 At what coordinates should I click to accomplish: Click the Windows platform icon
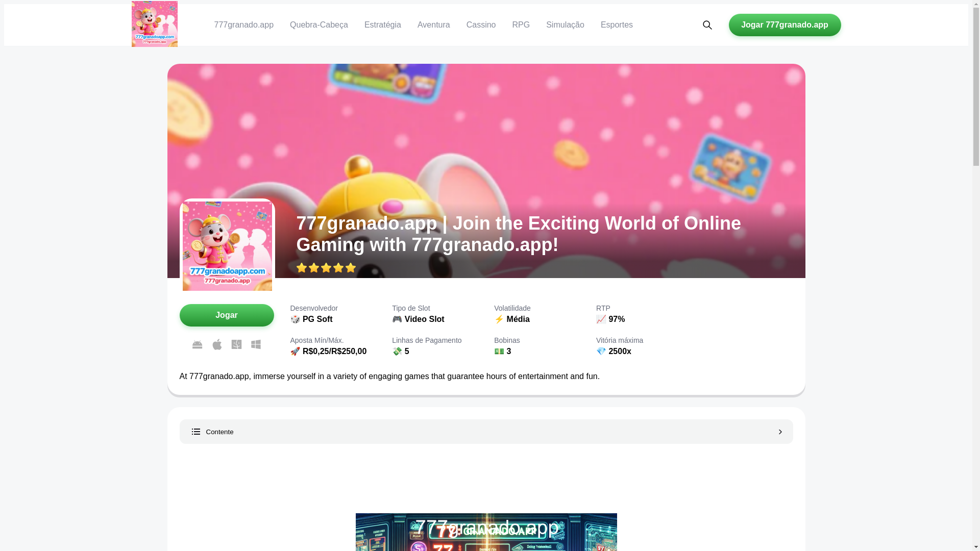pyautogui.click(x=256, y=344)
